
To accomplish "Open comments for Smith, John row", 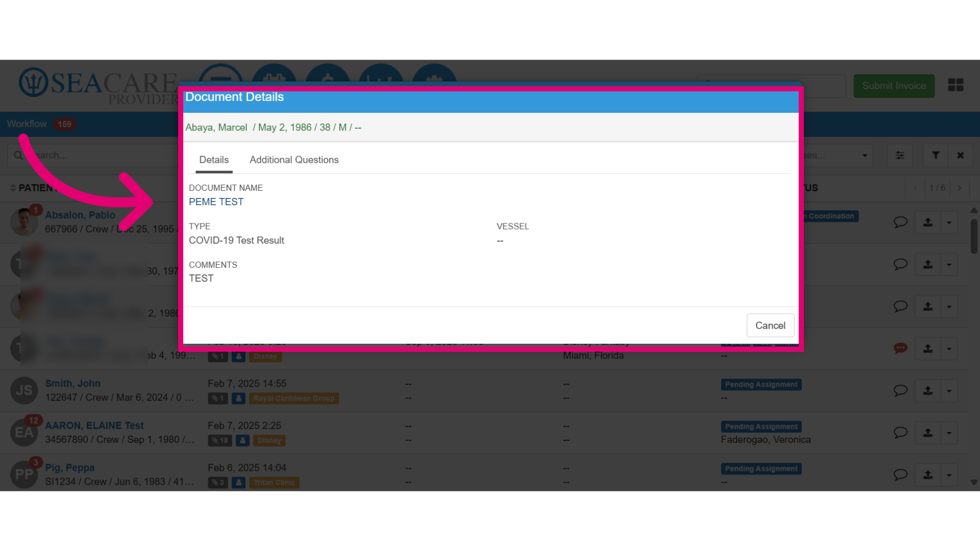I will pos(900,390).
